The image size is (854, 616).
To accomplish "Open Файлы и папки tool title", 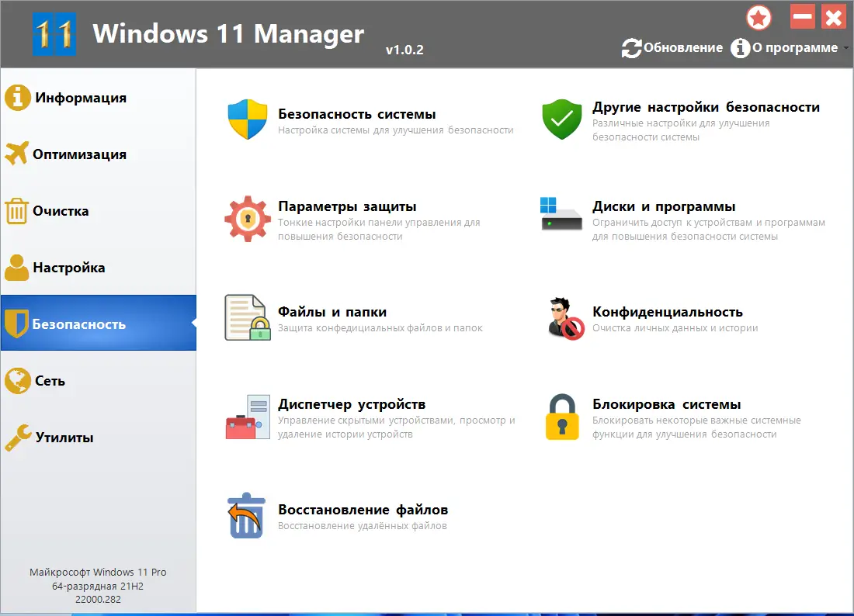I will [332, 312].
